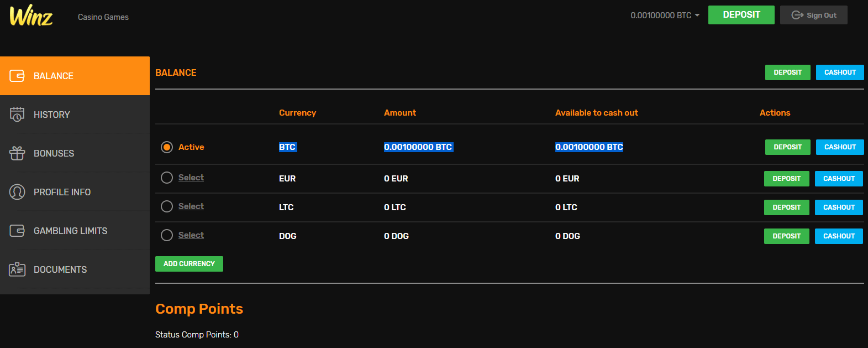Click the 0 DOG amount cell
The height and width of the screenshot is (348, 868).
tap(397, 236)
